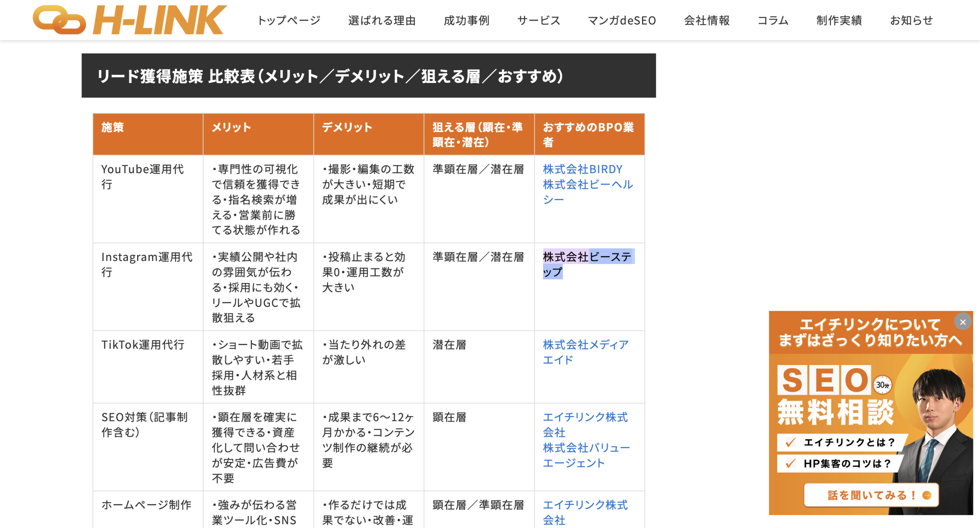Viewport: 980px width, 528px height.
Task: Click 顕在層 cell in SEO対策 row
Action: coord(479,447)
